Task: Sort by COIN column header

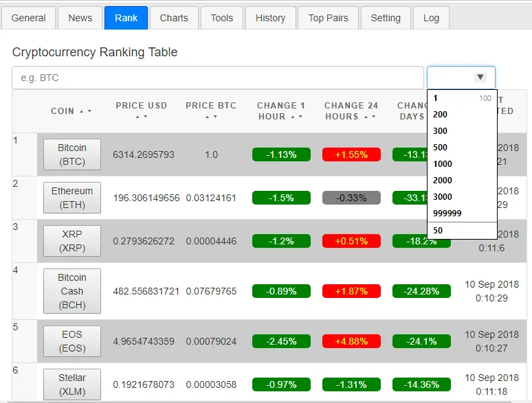Action: click(71, 111)
